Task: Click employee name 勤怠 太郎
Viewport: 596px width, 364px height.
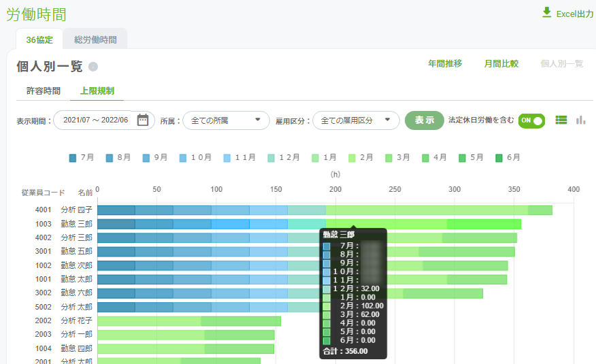Action: click(76, 279)
